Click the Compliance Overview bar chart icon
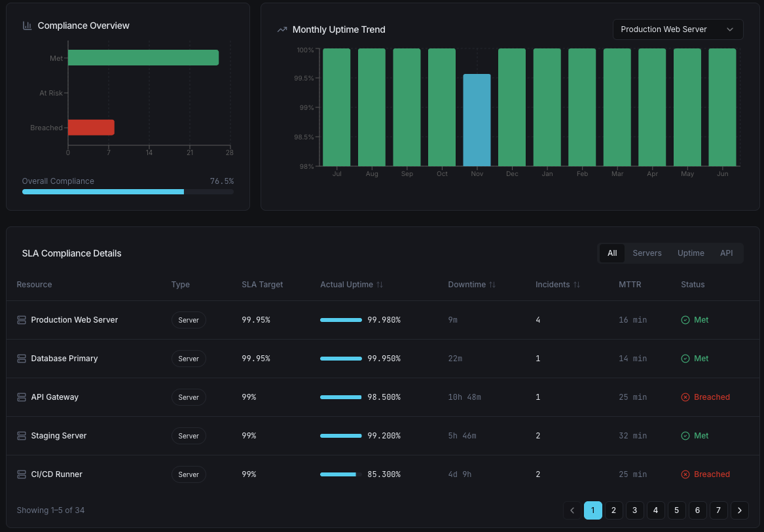Image resolution: width=764 pixels, height=532 pixels. [x=27, y=26]
